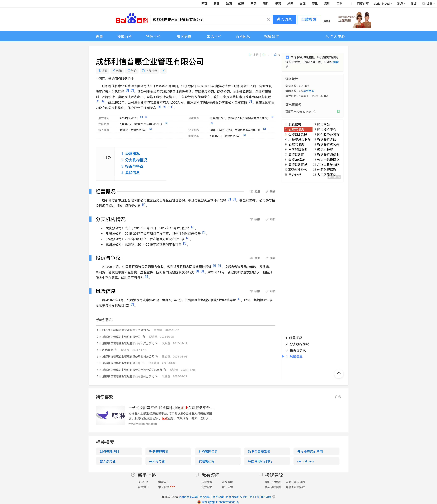The height and width of the screenshot is (504, 437).
Task: Click the company name search input field
Action: pos(207,19)
